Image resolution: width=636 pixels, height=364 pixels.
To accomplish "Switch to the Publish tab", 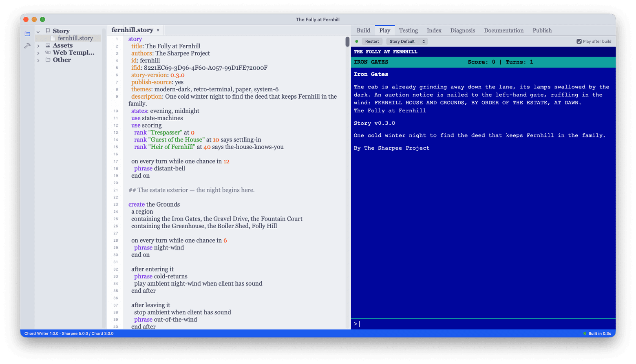I will 542,31.
